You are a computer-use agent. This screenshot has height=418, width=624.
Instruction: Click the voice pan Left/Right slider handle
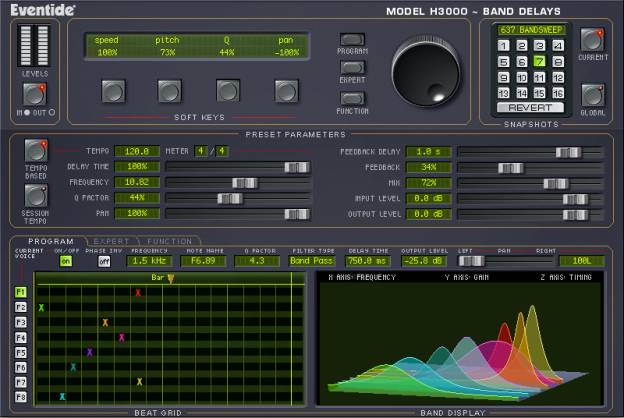point(472,261)
